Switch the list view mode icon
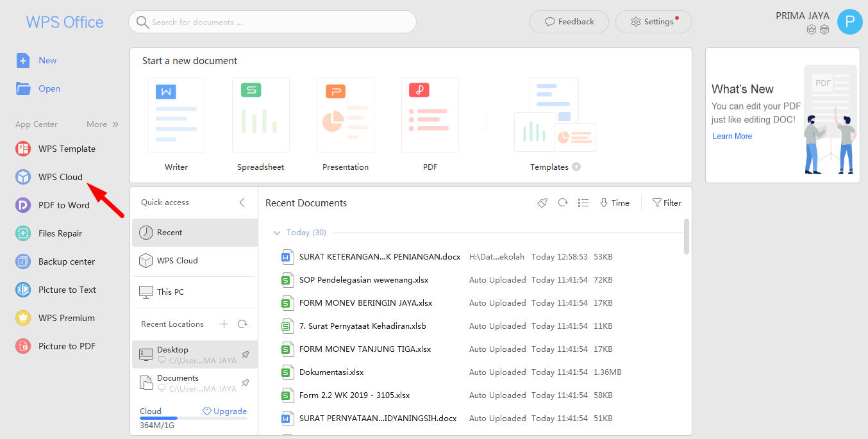This screenshot has width=868, height=439. click(x=583, y=203)
